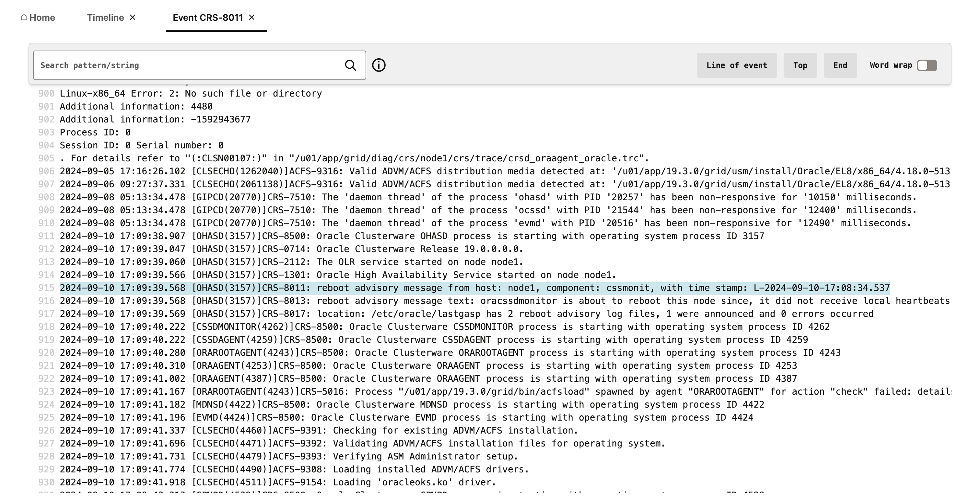Click the Line of event button

(x=737, y=65)
